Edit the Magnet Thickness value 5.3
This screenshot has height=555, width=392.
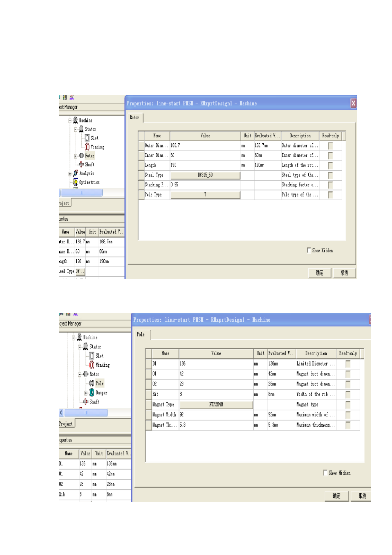pyautogui.click(x=216, y=425)
